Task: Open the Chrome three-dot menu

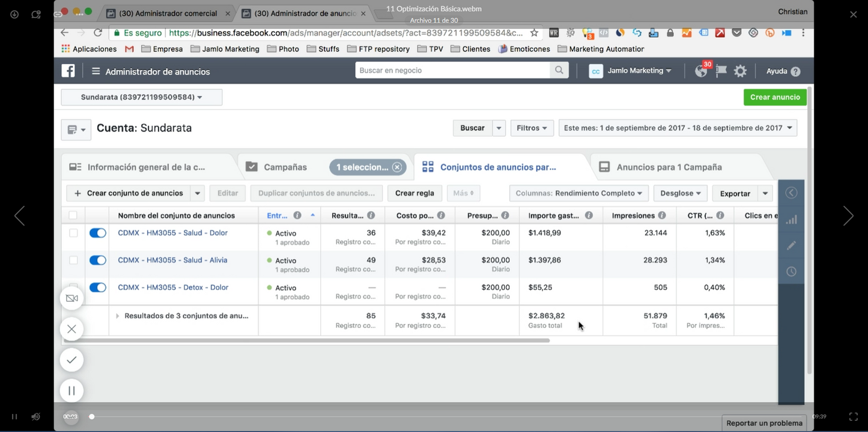Action: (803, 33)
